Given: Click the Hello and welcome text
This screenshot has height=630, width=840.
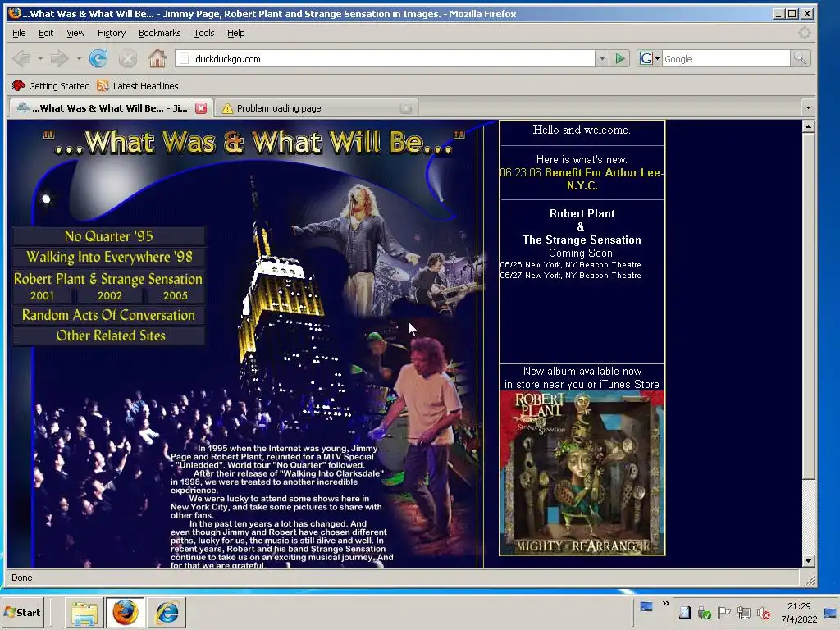Looking at the screenshot, I should (x=582, y=130).
